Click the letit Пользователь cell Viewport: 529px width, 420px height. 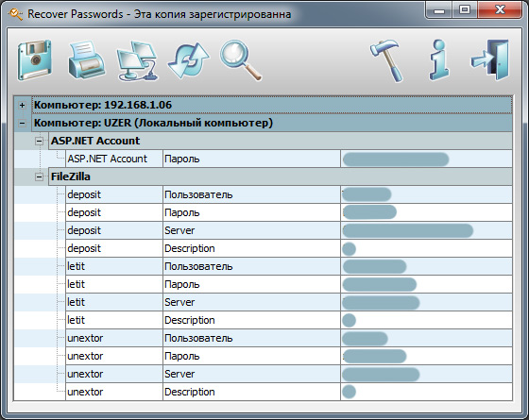pos(251,266)
